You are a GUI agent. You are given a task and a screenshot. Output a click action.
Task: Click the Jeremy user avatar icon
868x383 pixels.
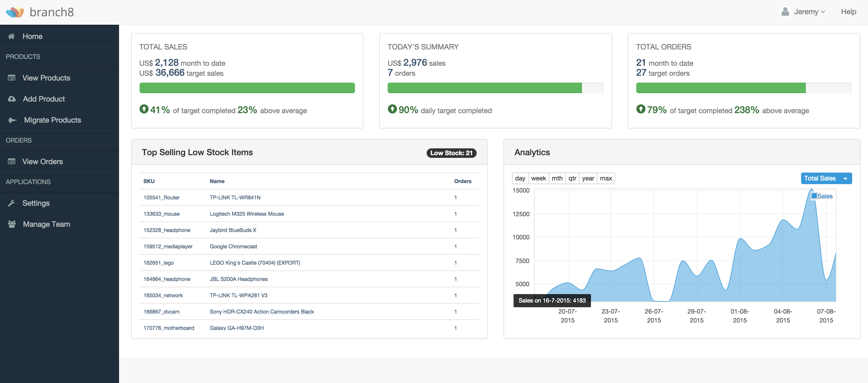click(785, 12)
